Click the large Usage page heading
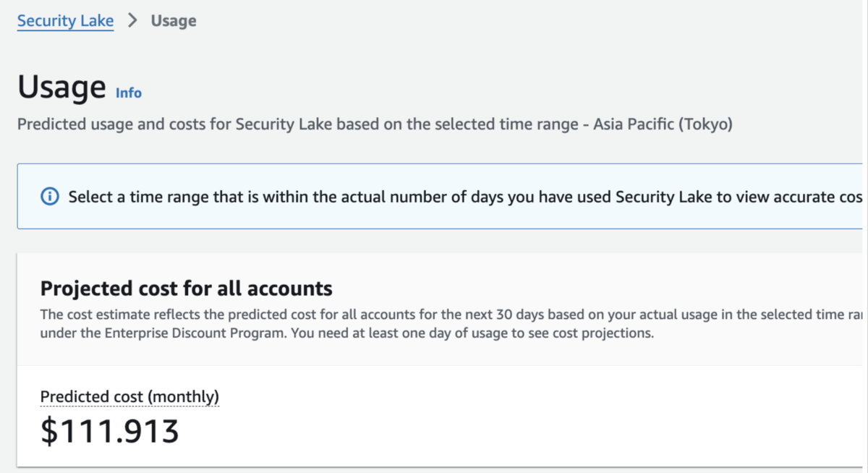Viewport: 868px width, 473px height. 61,88
